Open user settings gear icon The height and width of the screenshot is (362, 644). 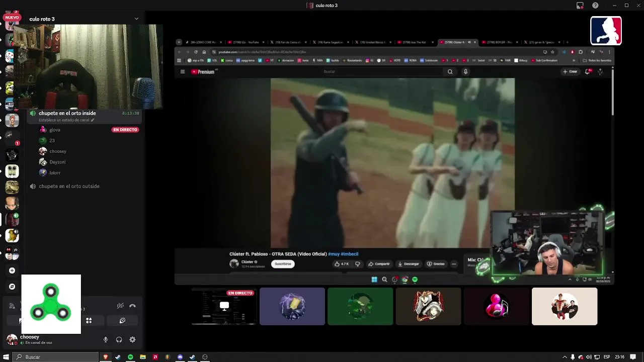132,339
